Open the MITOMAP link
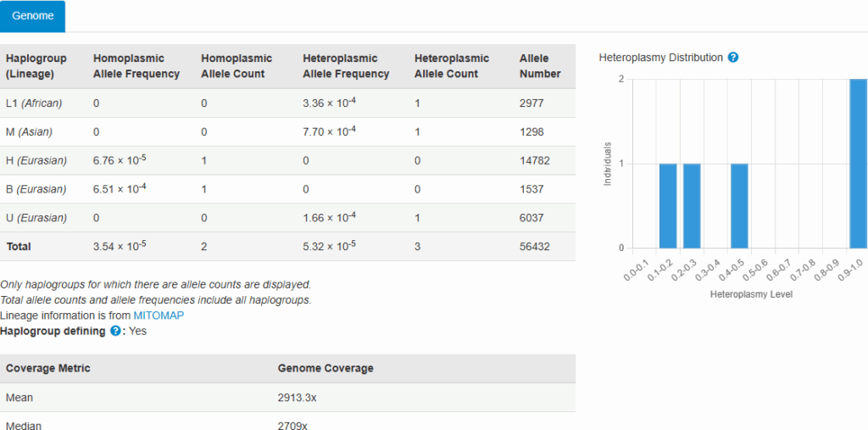This screenshot has height=430, width=868. (159, 316)
